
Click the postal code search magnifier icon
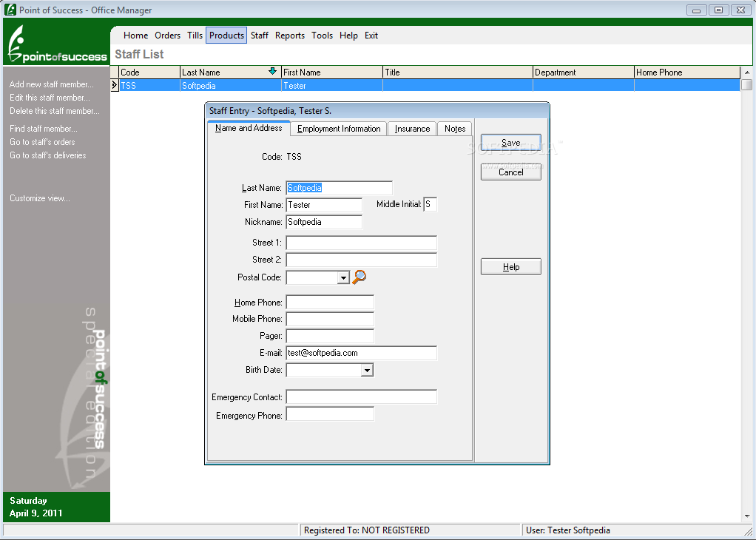[x=360, y=277]
